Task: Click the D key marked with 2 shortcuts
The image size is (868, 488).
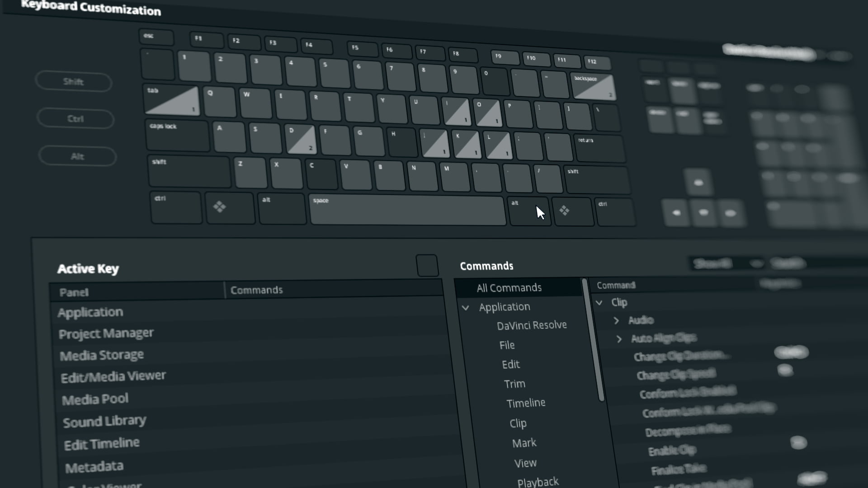Action: tap(301, 138)
